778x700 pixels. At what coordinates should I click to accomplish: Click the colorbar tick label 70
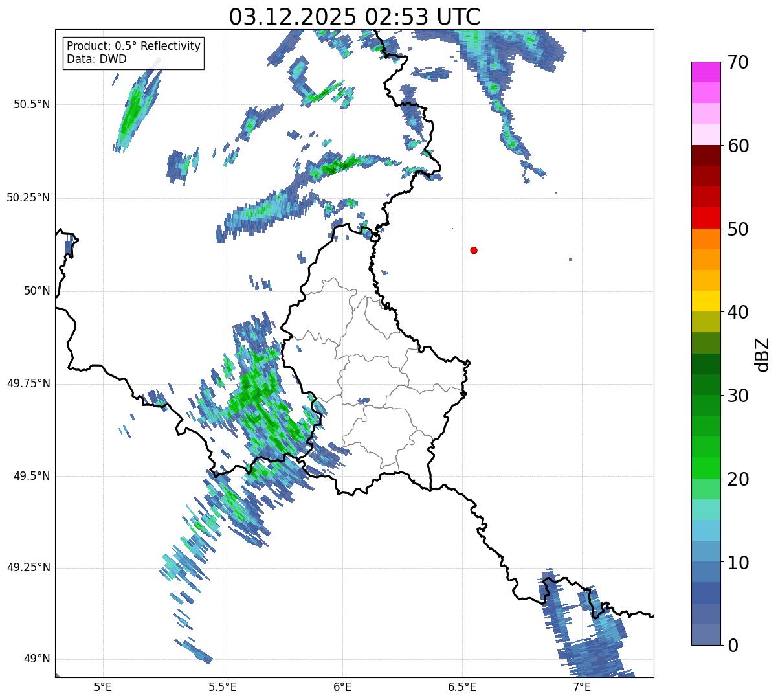click(x=737, y=62)
